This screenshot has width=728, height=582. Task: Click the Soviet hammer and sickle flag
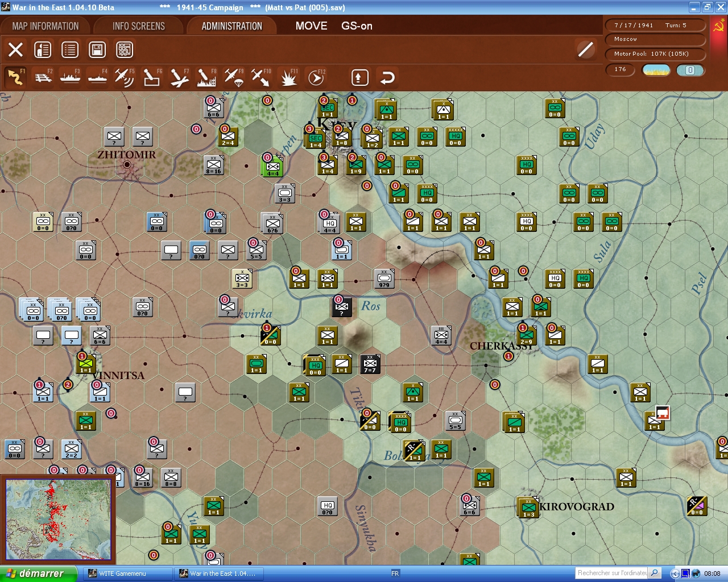coord(718,26)
